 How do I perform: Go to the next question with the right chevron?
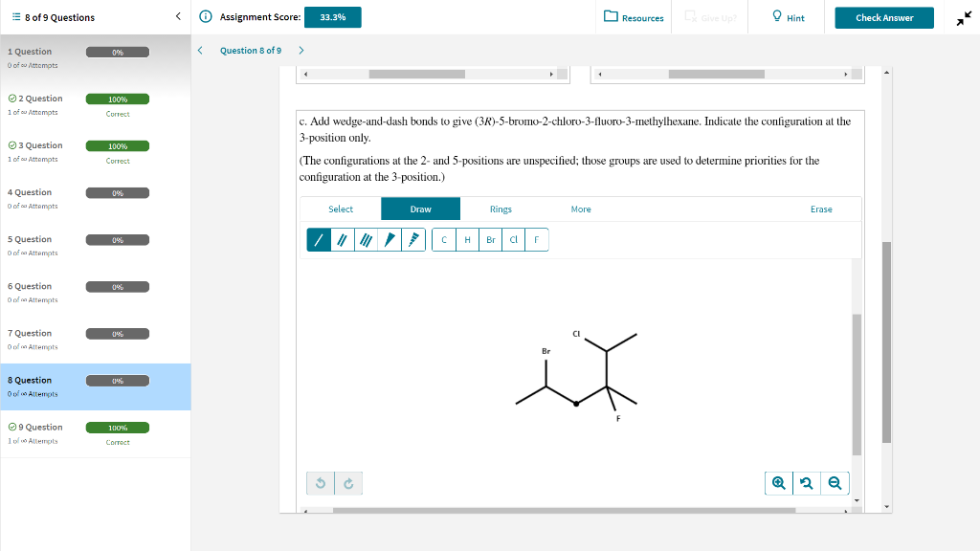303,50
